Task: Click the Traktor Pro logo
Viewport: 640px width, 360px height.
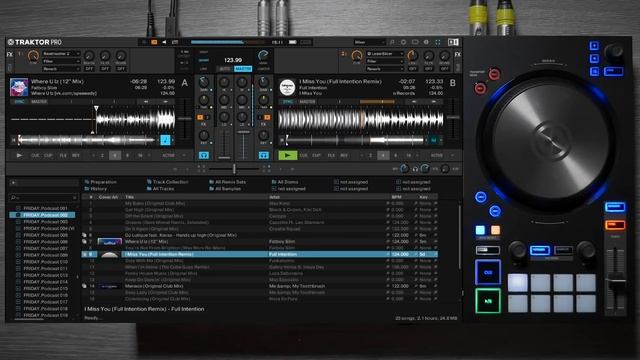Action: [35, 42]
